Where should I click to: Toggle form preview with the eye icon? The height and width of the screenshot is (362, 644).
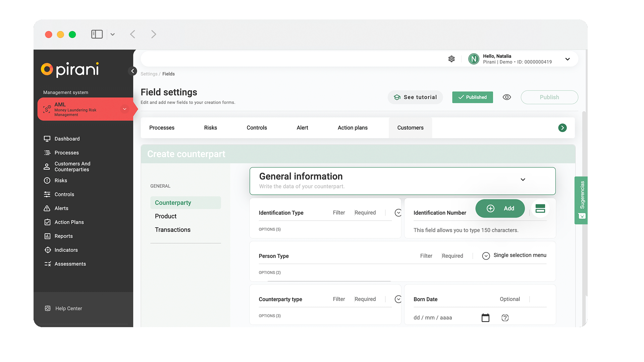pos(506,97)
